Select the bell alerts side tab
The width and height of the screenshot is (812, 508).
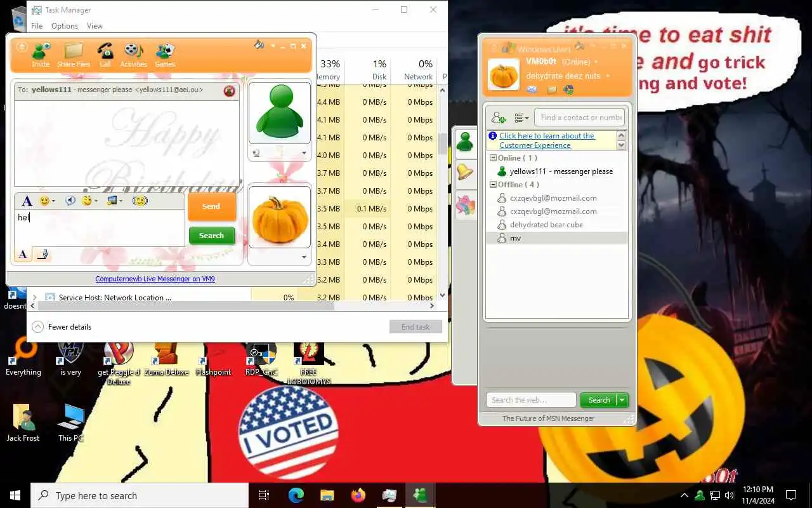465,171
